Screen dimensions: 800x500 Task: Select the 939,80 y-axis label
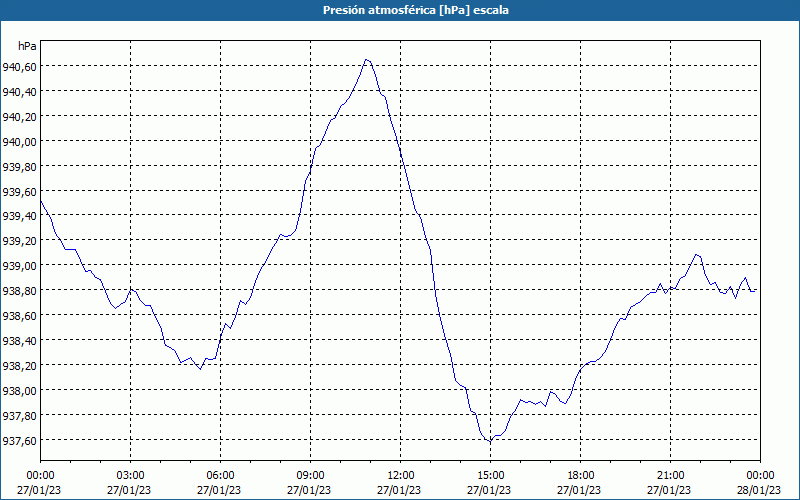(19, 166)
